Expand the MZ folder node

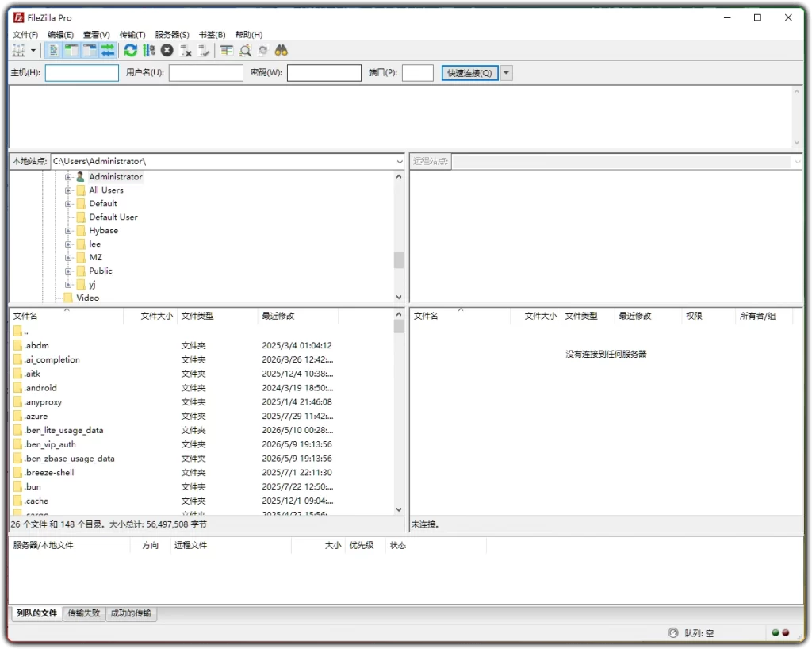tap(68, 258)
